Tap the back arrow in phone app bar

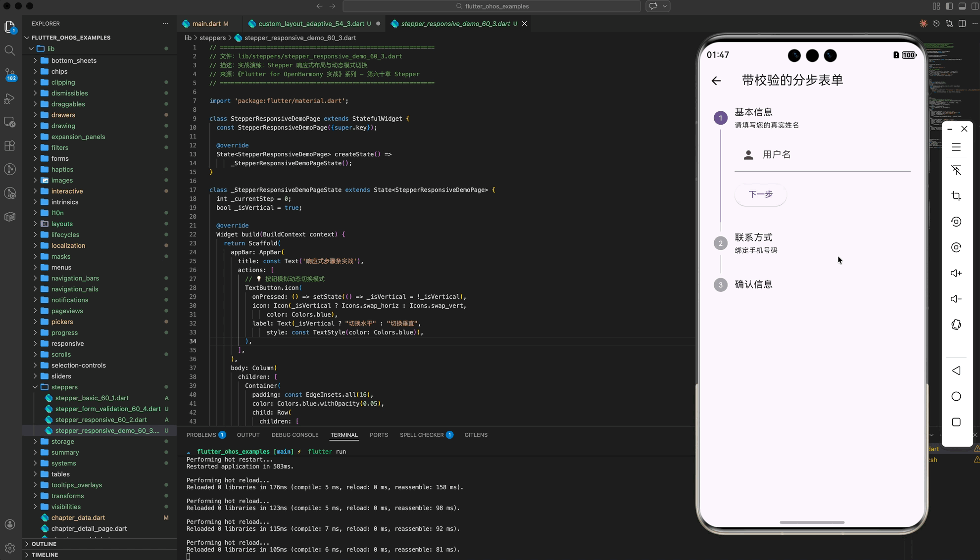tap(716, 81)
